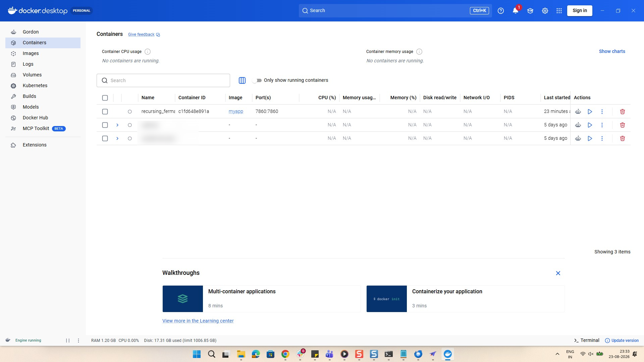Open the Images section
The height and width of the screenshot is (362, 644).
[x=43, y=53]
